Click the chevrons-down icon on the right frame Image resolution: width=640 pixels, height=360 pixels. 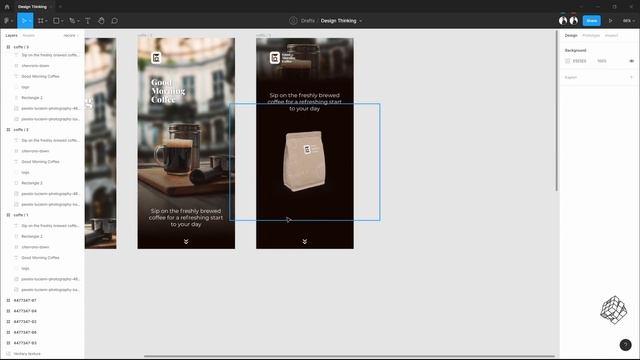click(x=304, y=242)
